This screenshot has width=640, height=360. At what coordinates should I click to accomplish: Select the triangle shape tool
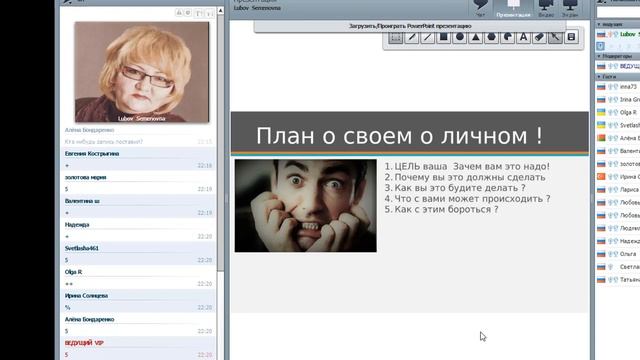pos(476,38)
